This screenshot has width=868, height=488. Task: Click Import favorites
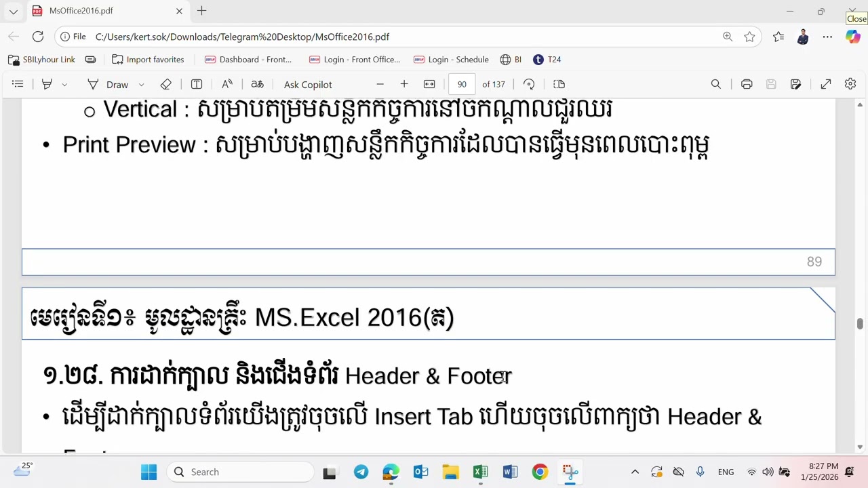(x=148, y=60)
